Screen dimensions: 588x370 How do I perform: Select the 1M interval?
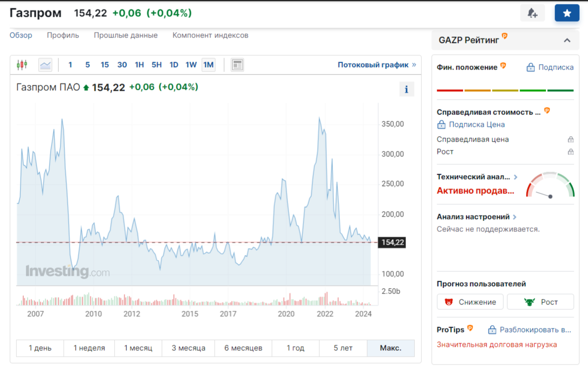(x=209, y=65)
